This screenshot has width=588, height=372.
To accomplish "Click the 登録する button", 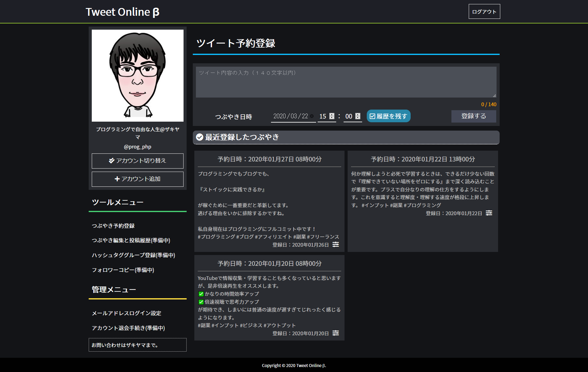I will [474, 116].
